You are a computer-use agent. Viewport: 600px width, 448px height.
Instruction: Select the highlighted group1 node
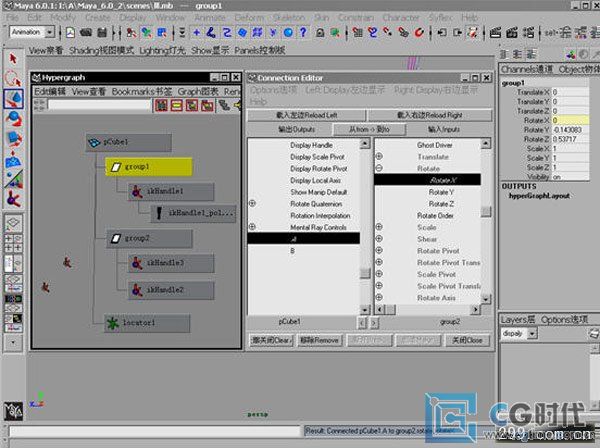tap(149, 167)
